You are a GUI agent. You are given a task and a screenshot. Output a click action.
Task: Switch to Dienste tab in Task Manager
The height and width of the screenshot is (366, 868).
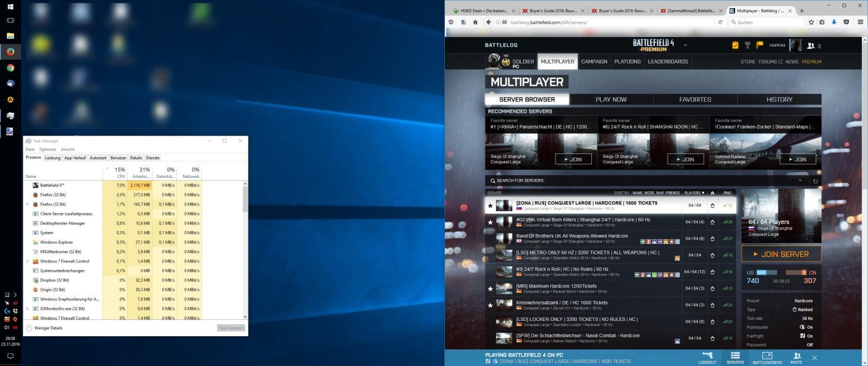(x=153, y=158)
